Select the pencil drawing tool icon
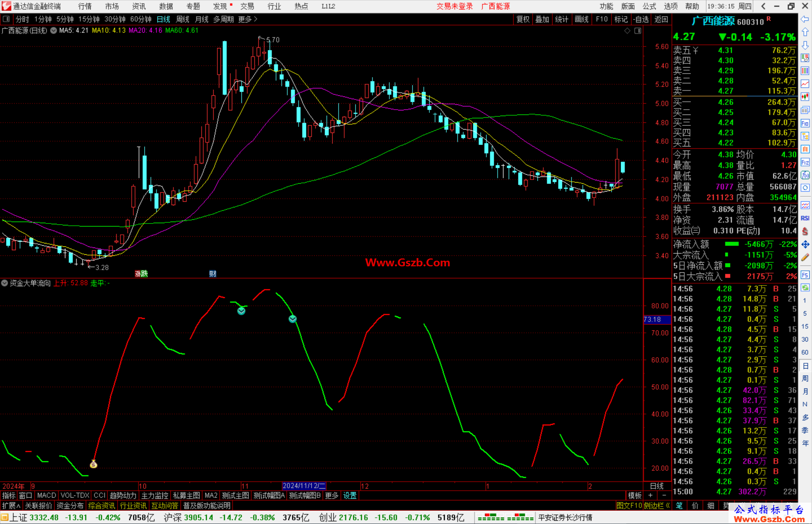 (x=805, y=257)
